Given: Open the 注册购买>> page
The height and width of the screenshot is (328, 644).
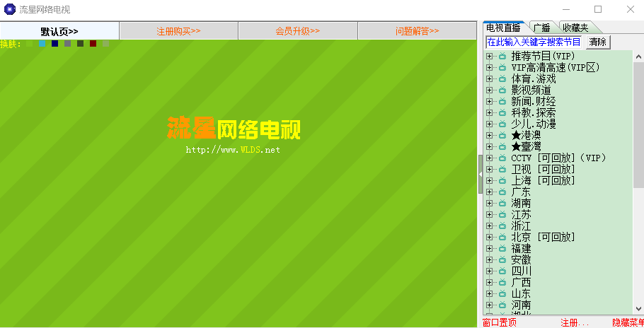Looking at the screenshot, I should [x=178, y=31].
